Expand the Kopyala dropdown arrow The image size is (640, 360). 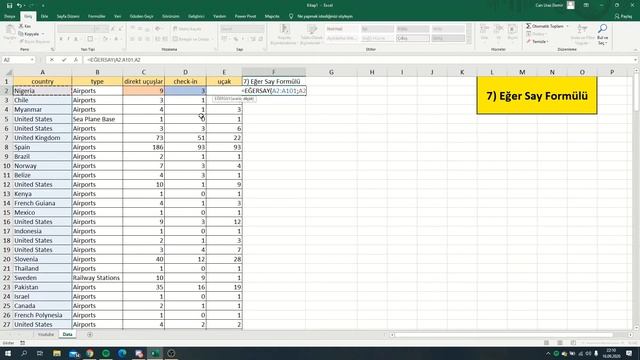point(43,34)
